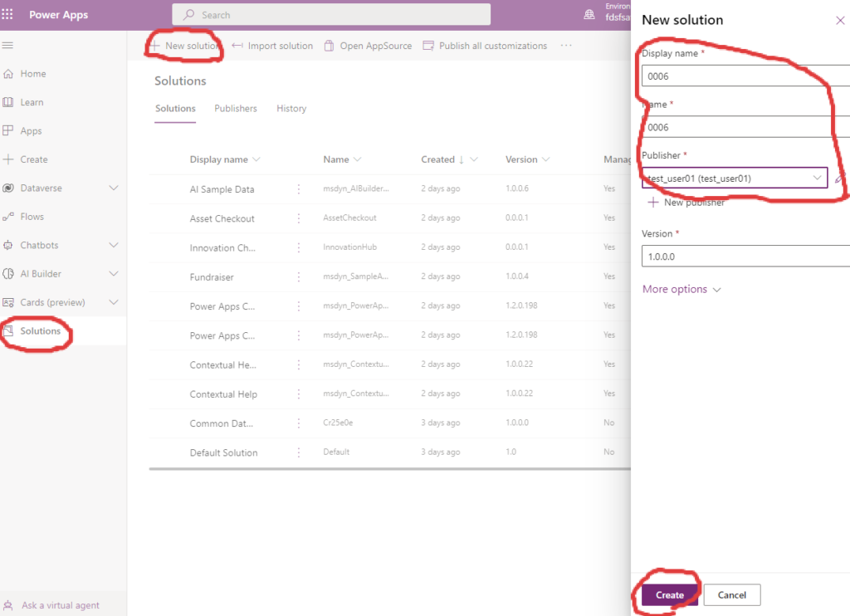The width and height of the screenshot is (850, 616).
Task: Switch to the Publishers tab
Action: click(x=236, y=109)
